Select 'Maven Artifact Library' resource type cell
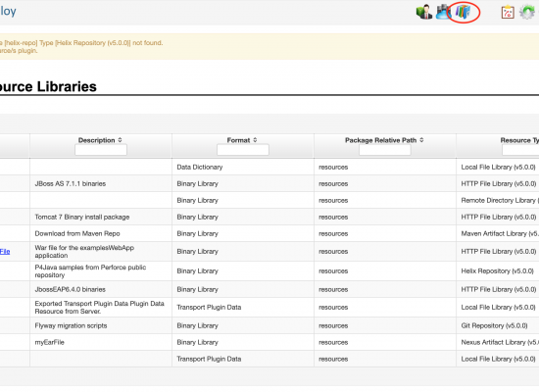Image resolution: width=539 pixels, height=392 pixels. coord(500,233)
